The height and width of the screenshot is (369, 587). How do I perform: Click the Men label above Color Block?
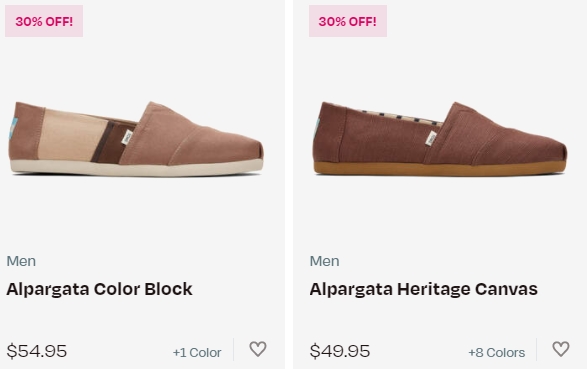21,261
